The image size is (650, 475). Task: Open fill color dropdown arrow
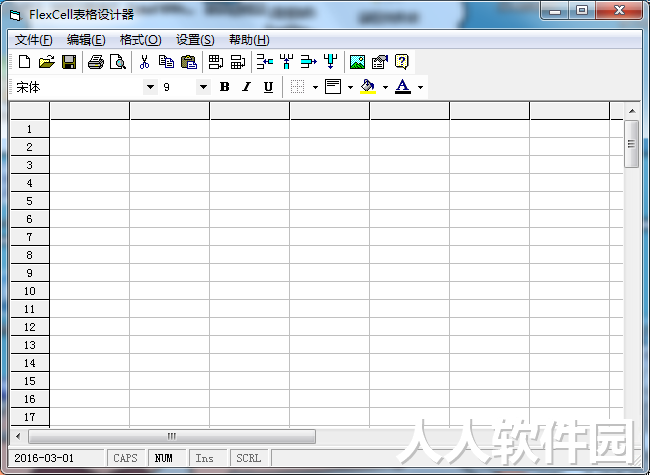point(385,87)
